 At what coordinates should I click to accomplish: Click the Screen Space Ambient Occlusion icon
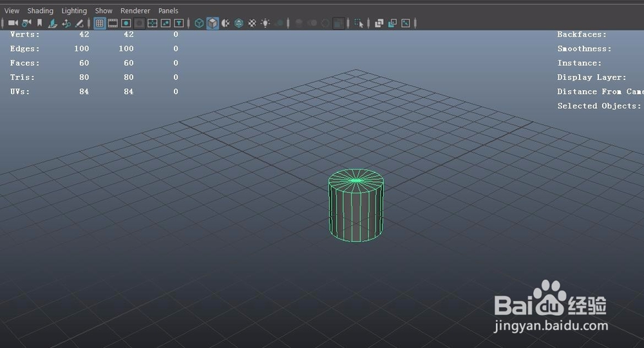(299, 23)
